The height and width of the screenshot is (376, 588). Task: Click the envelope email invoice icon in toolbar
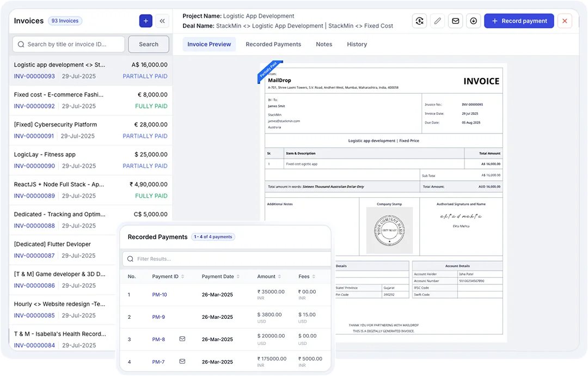click(455, 21)
